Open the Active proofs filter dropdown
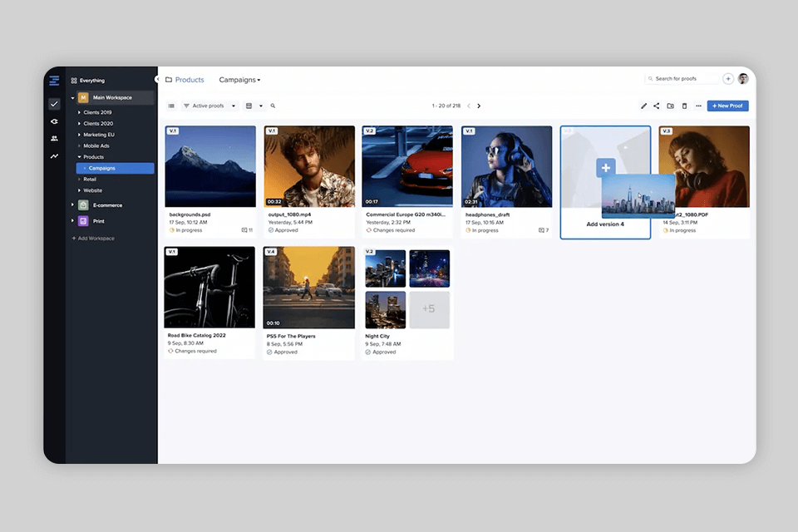This screenshot has width=798, height=532. tap(209, 106)
